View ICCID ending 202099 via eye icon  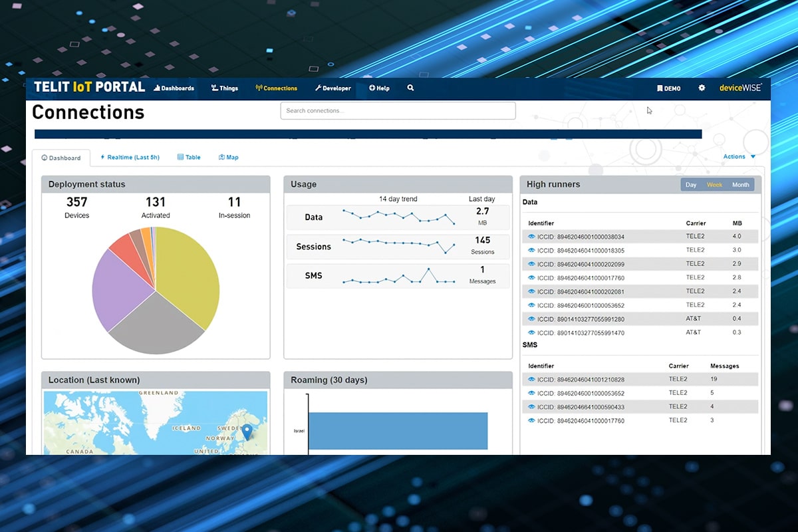tap(531, 264)
